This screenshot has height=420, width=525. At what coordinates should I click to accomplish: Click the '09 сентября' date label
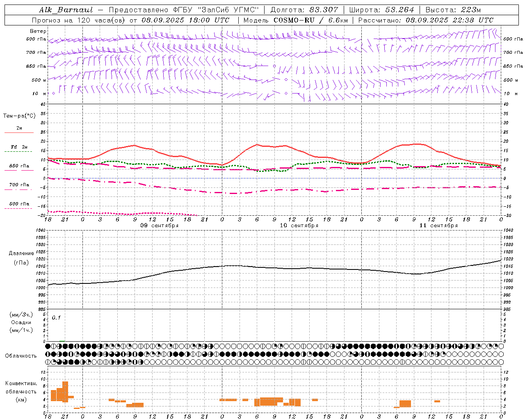(x=160, y=226)
